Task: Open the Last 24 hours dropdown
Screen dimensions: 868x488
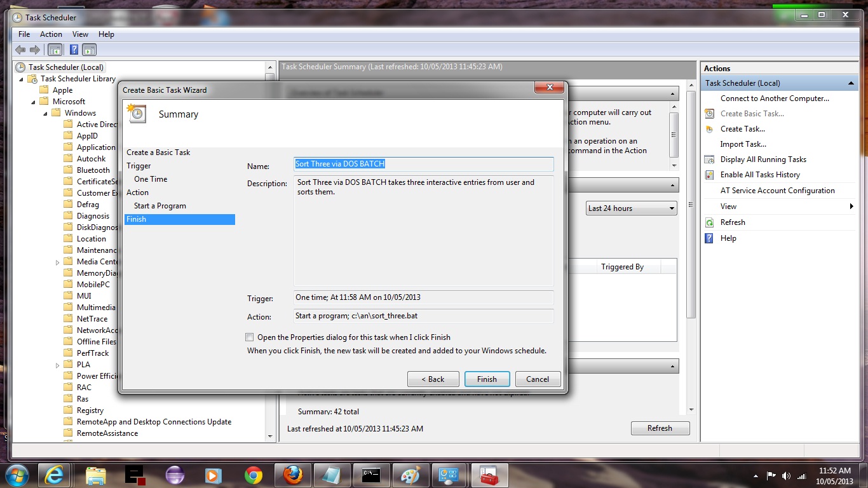Action: point(631,208)
